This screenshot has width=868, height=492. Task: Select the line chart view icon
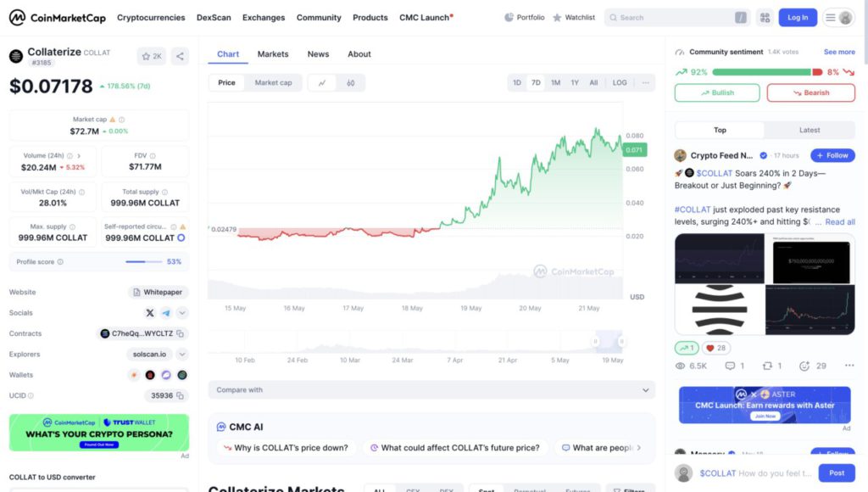coord(322,83)
